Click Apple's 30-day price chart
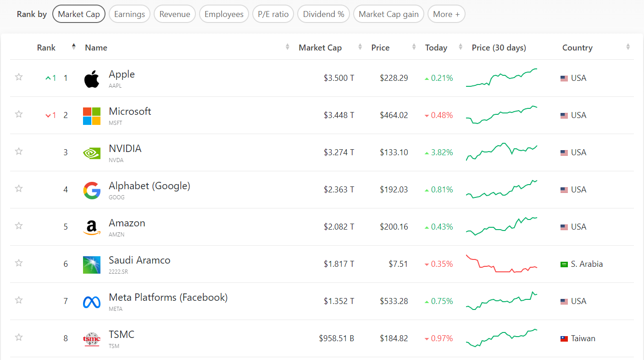644x360 pixels. coord(501,78)
